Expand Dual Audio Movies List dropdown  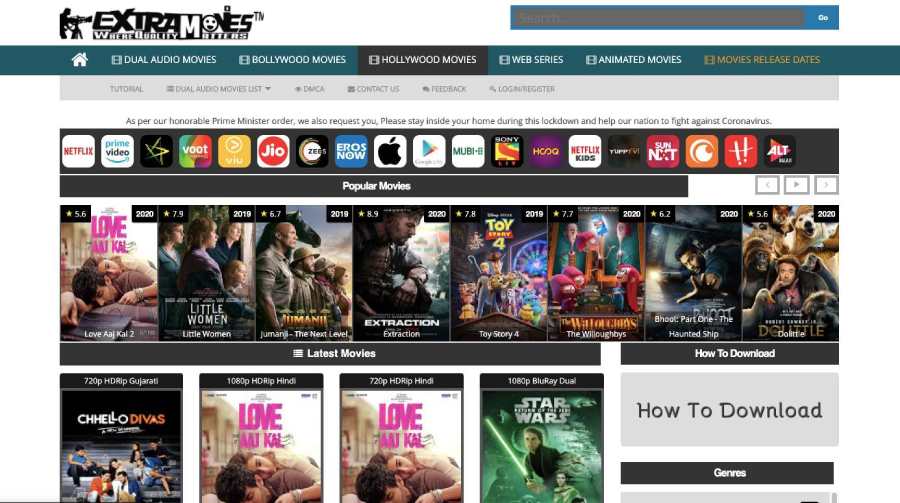(219, 89)
